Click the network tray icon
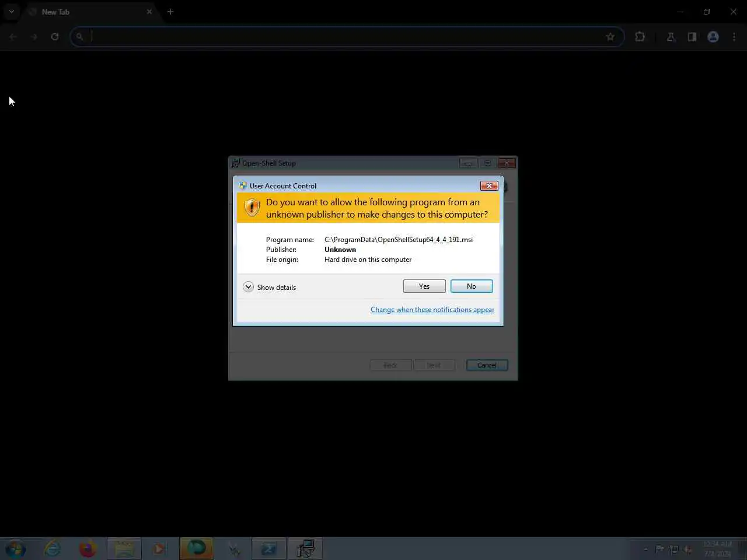Image resolution: width=747 pixels, height=560 pixels. point(674,549)
